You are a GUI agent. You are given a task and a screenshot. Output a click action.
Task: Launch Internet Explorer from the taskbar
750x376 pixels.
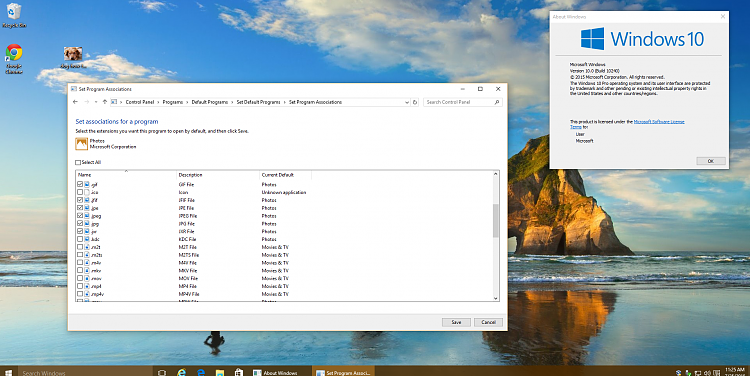pos(182,372)
